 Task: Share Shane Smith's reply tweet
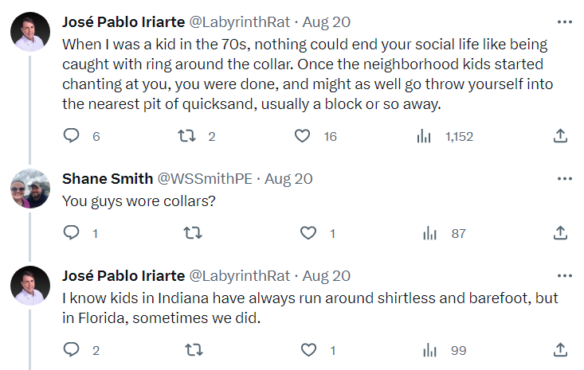tap(560, 233)
